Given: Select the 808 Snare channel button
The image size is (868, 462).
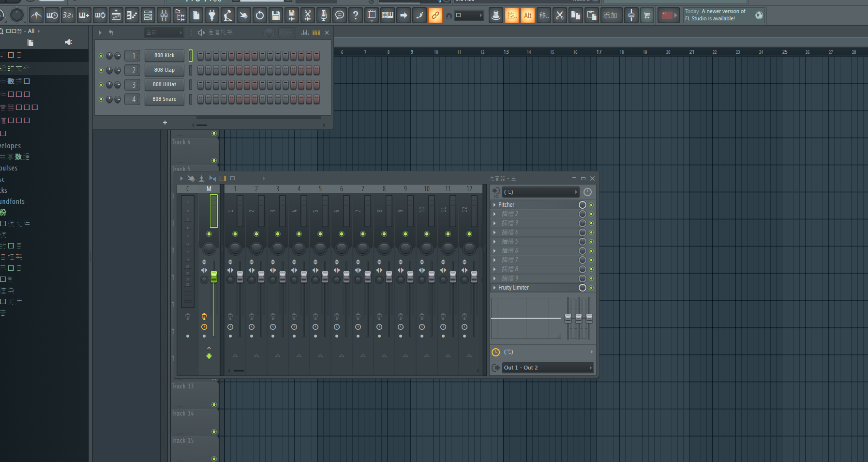Looking at the screenshot, I should pos(165,99).
